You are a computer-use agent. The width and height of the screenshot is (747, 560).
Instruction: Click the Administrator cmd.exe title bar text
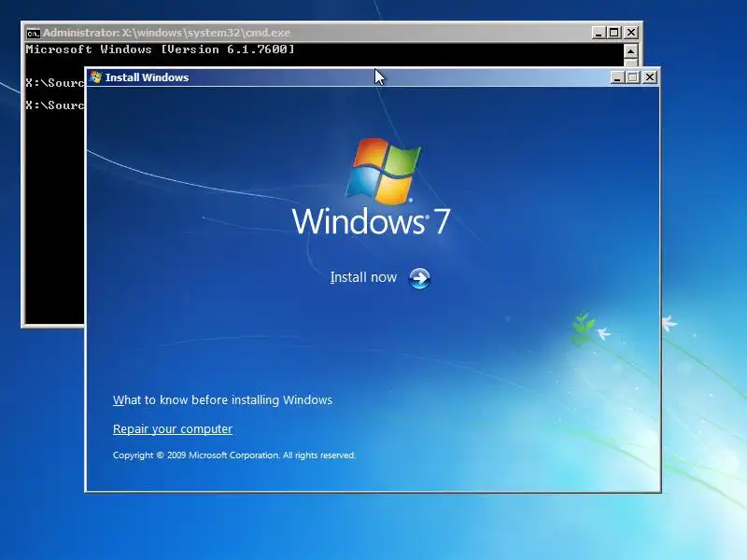166,33
